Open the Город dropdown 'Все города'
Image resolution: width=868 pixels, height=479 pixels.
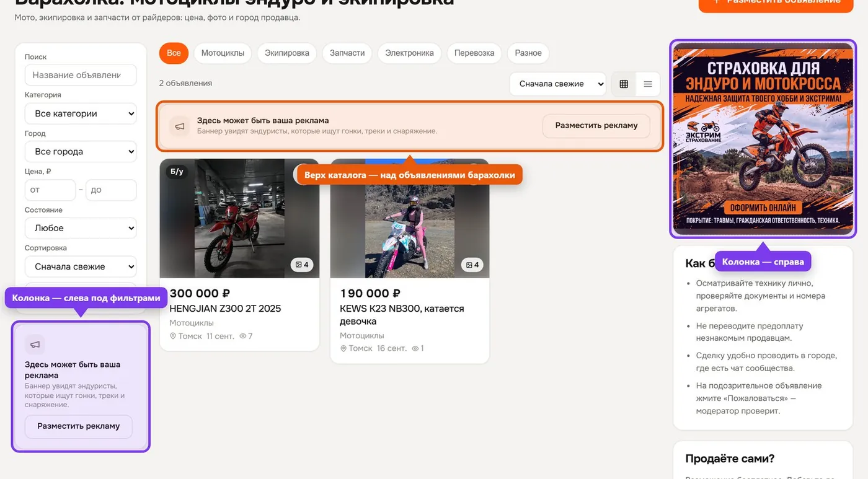[81, 151]
